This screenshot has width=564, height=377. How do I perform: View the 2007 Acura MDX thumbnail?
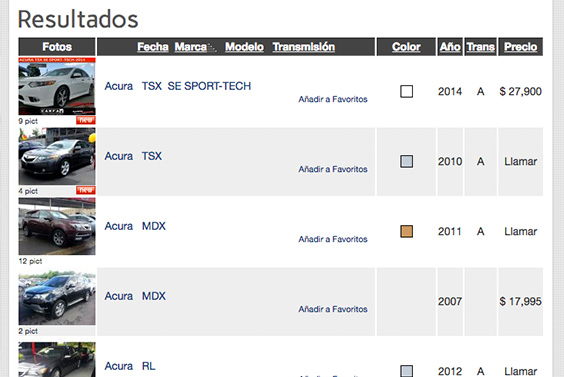[57, 296]
